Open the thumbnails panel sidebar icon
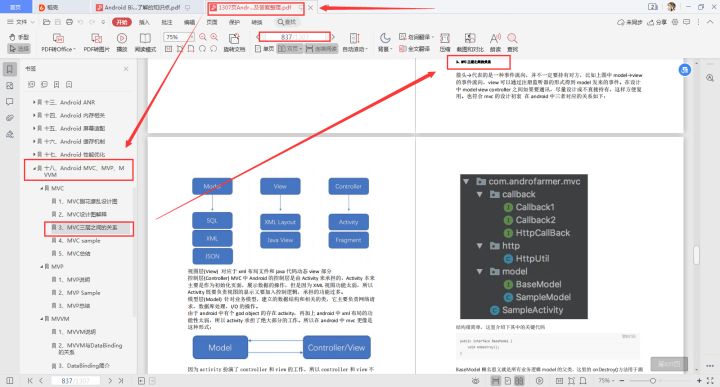This screenshot has height=387, width=720. pos(10,86)
